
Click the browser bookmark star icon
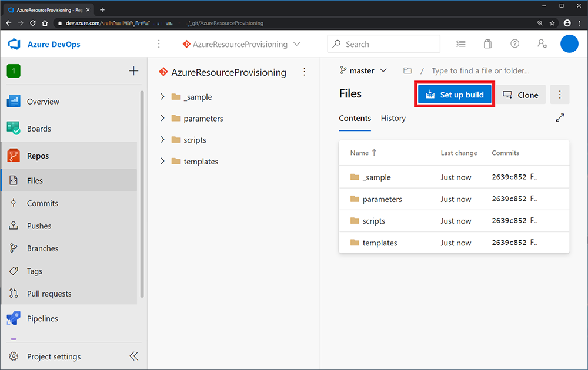tap(552, 23)
